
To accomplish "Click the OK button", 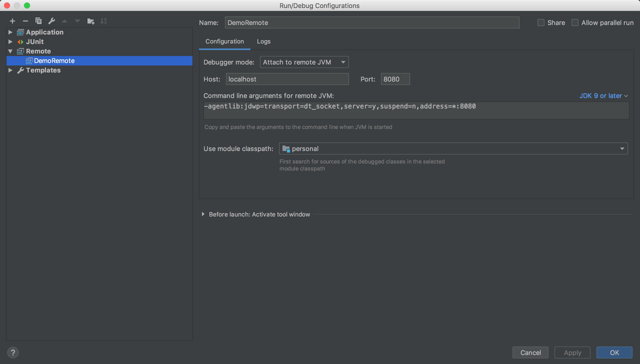I will coord(614,352).
